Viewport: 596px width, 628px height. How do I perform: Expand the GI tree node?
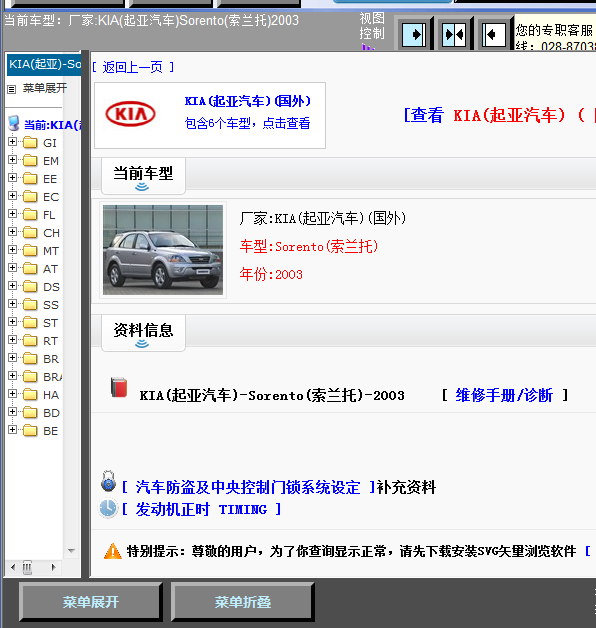point(12,142)
